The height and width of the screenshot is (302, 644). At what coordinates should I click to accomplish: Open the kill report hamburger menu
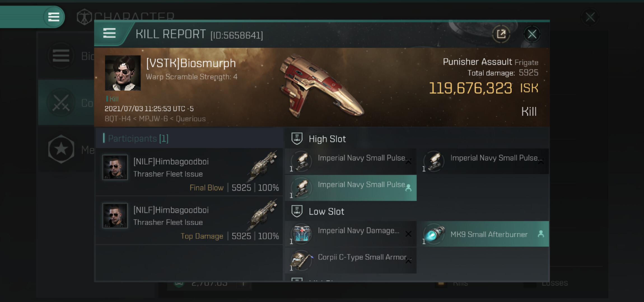coord(109,33)
